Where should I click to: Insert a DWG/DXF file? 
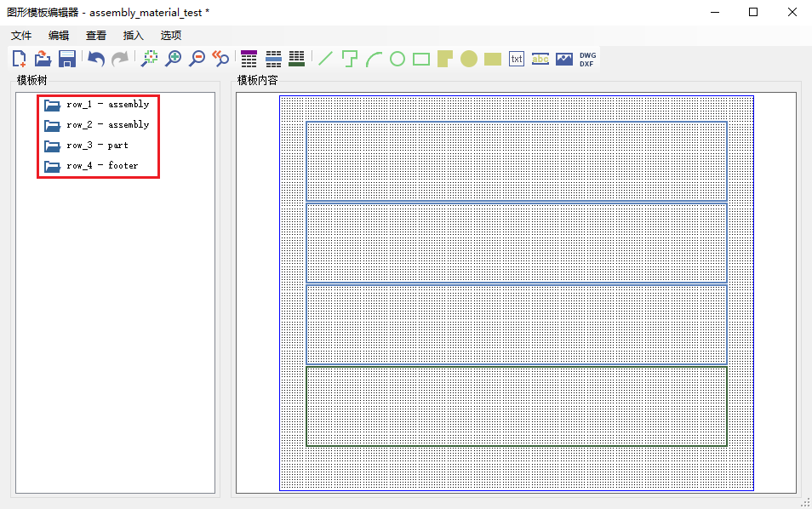pyautogui.click(x=588, y=59)
